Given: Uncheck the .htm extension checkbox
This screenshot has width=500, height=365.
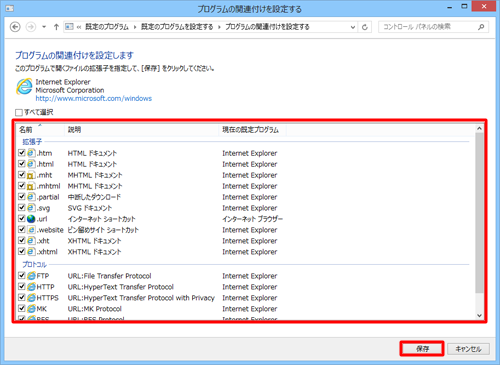Looking at the screenshot, I should (22, 153).
